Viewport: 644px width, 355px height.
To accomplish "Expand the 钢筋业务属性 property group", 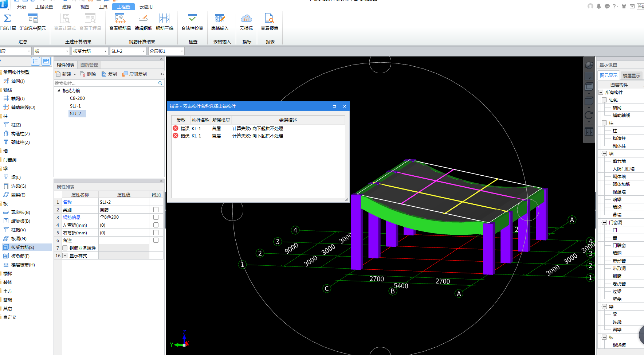I will pos(65,248).
